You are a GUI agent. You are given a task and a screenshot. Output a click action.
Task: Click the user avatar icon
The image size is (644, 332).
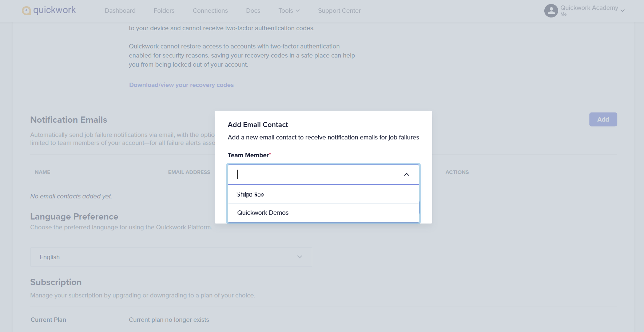pos(551,11)
